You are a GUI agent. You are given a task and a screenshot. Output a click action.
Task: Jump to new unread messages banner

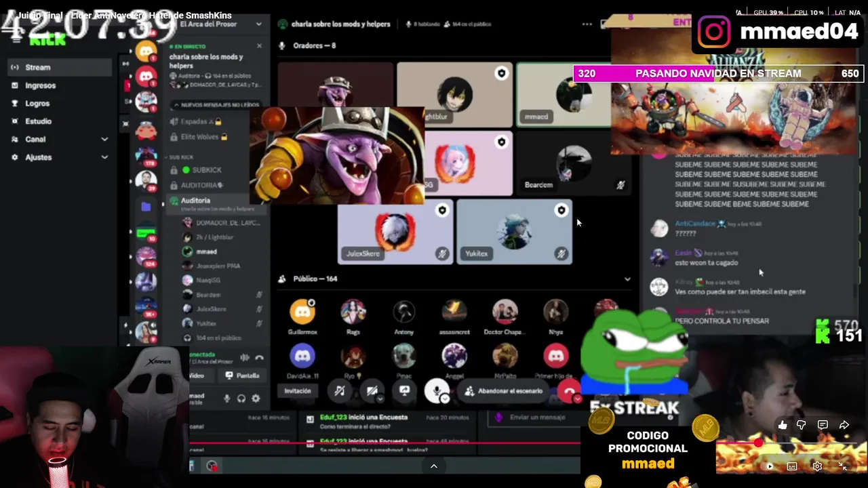pyautogui.click(x=216, y=105)
